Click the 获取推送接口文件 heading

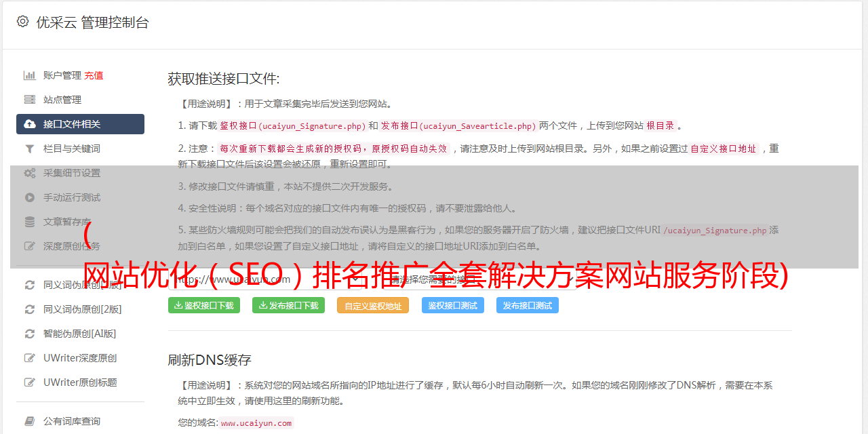coord(224,79)
